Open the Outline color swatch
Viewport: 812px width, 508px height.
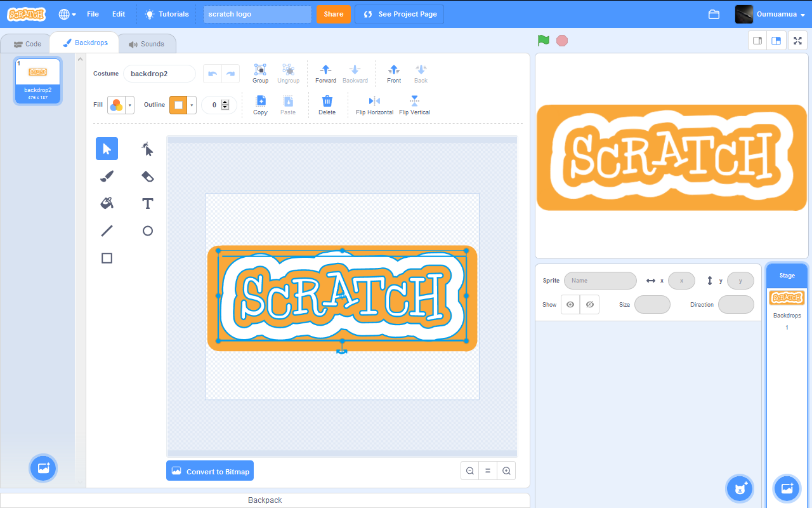(x=183, y=105)
